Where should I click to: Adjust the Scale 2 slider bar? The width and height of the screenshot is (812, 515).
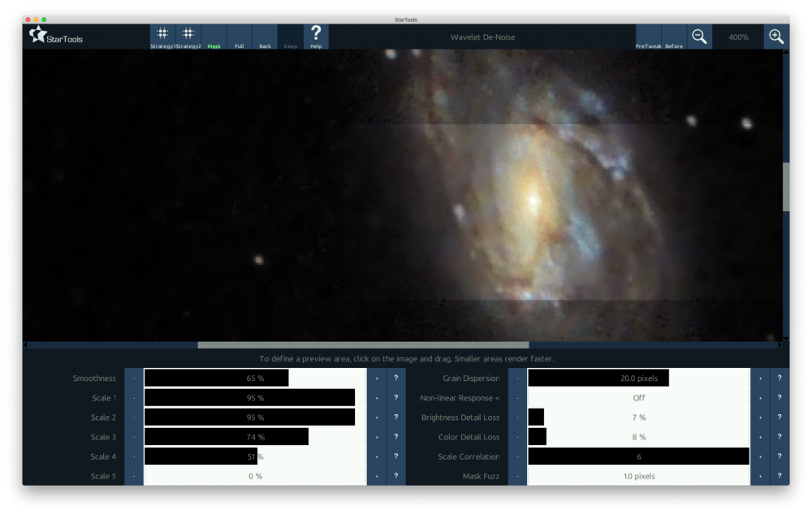pos(255,418)
